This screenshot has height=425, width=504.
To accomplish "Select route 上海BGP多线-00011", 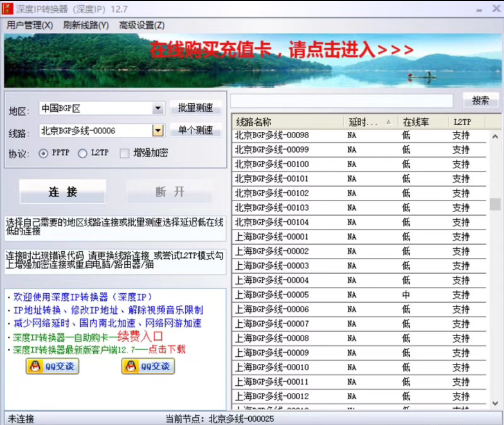I will click(x=359, y=382).
